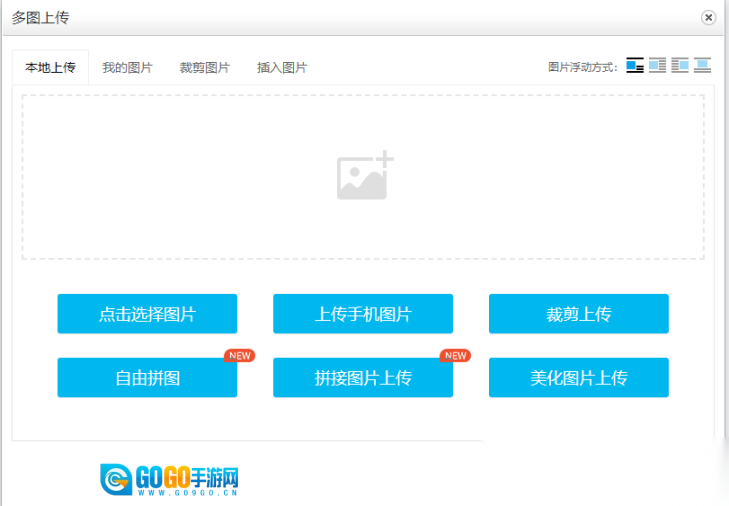Click the GOGO手游网 logo
The width and height of the screenshot is (729, 506).
[x=170, y=479]
